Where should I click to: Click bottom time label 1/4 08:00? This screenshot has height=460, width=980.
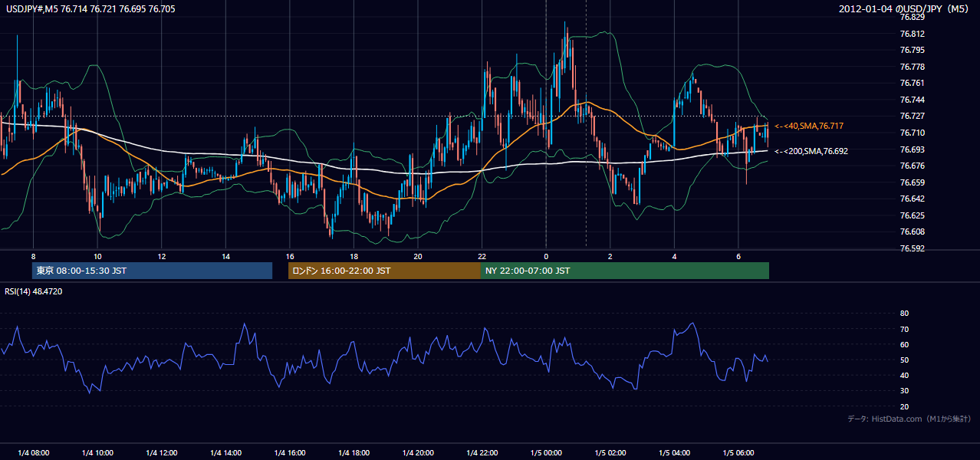click(33, 453)
